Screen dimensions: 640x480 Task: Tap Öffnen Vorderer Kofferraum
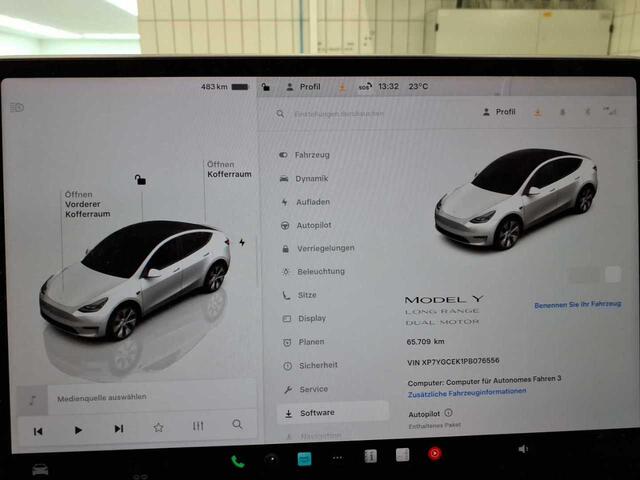(x=87, y=204)
